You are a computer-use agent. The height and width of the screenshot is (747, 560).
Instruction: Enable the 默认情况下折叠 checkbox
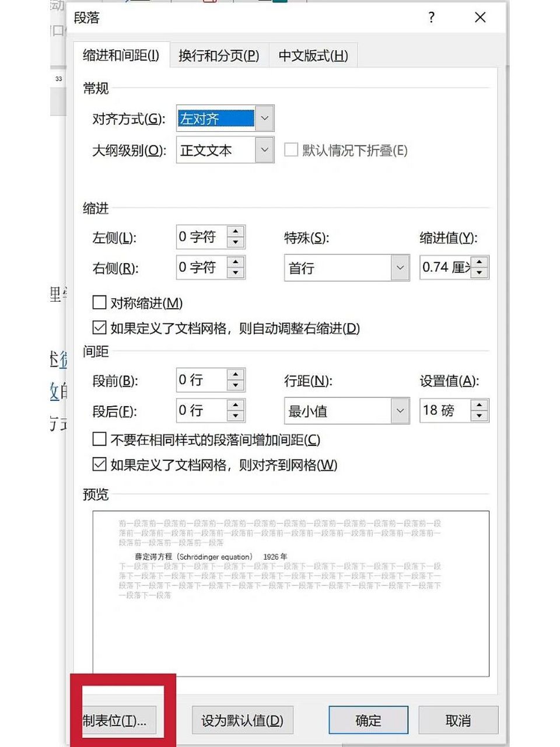coord(291,150)
